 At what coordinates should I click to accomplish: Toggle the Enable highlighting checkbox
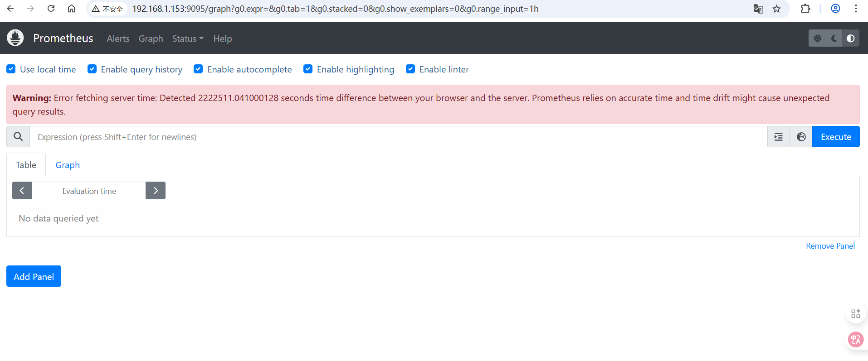(x=308, y=69)
